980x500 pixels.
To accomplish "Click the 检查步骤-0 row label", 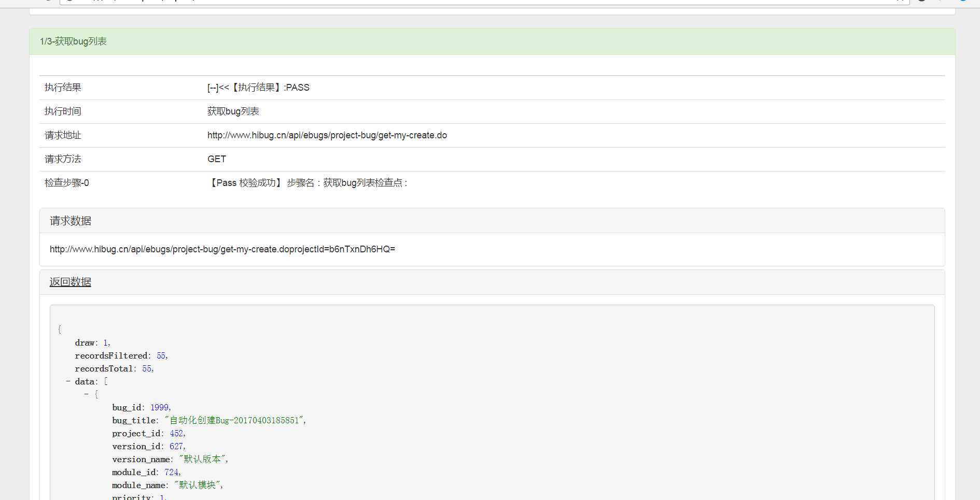I will tap(66, 183).
